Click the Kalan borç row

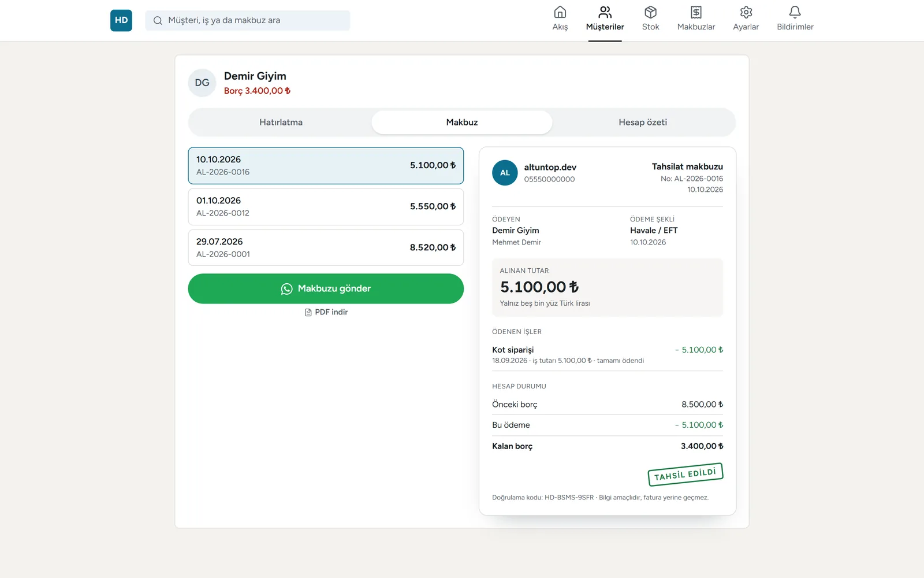coord(608,446)
